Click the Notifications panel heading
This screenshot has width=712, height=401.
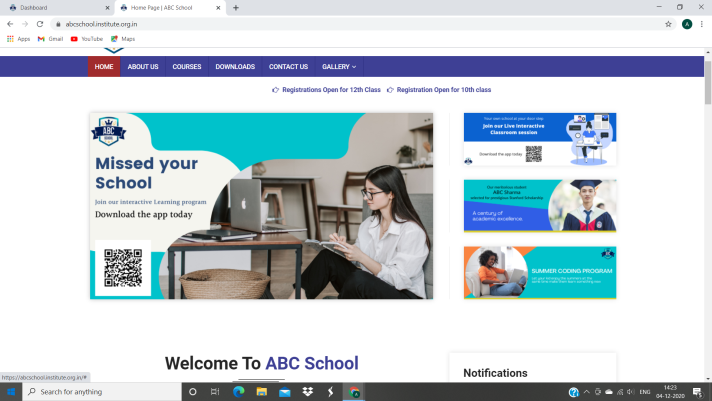pos(495,373)
